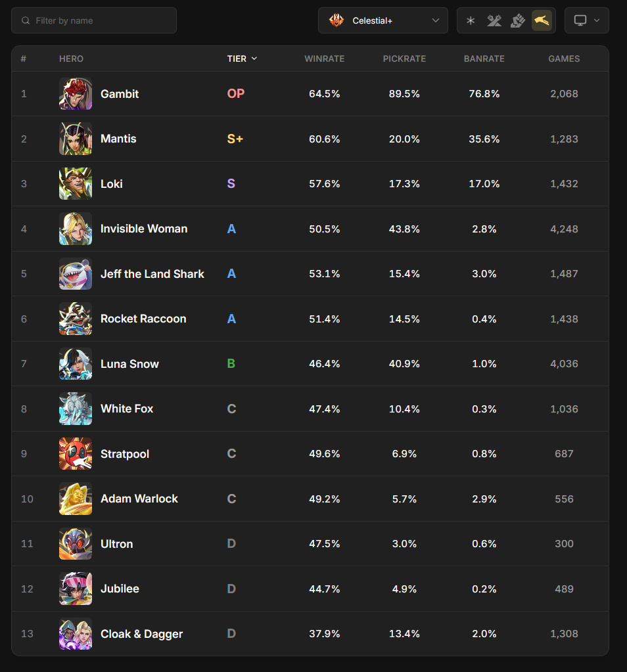
Task: Filter heroes by Duelist fist icon
Action: (x=518, y=20)
